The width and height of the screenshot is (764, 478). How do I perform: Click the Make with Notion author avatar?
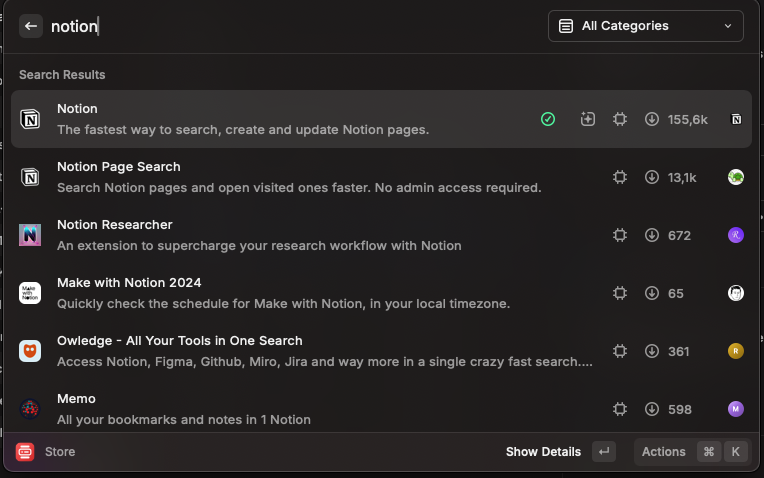736,293
